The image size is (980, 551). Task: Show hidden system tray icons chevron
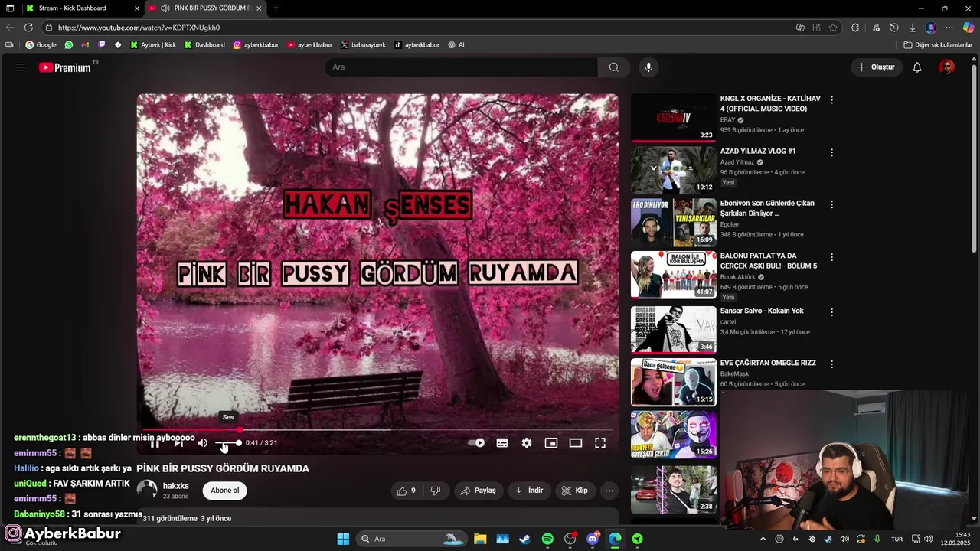[763, 539]
